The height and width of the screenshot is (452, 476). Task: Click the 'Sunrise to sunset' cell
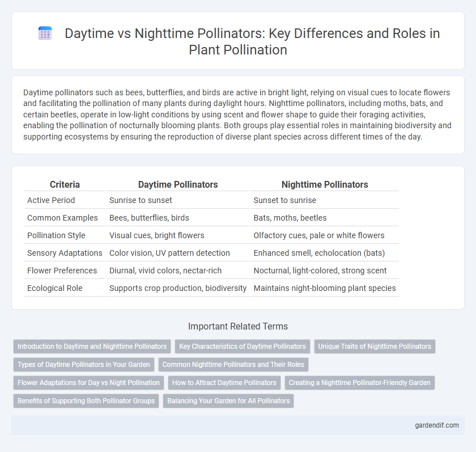178,200
